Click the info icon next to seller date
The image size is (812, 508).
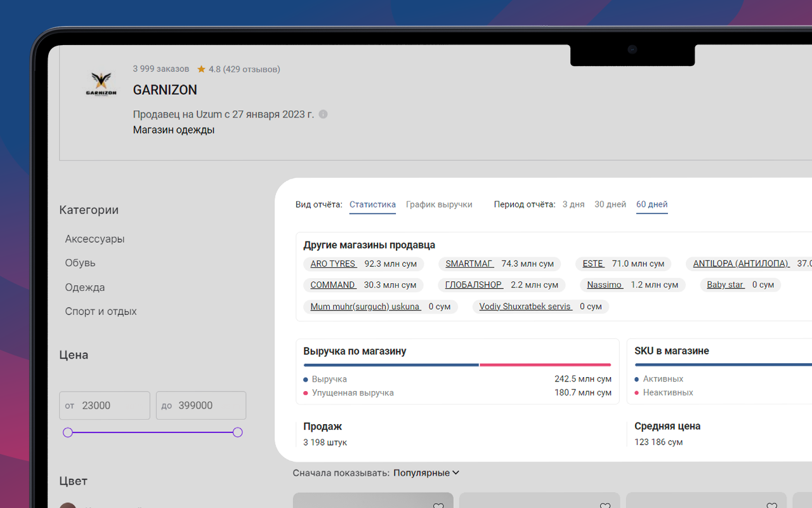click(323, 114)
